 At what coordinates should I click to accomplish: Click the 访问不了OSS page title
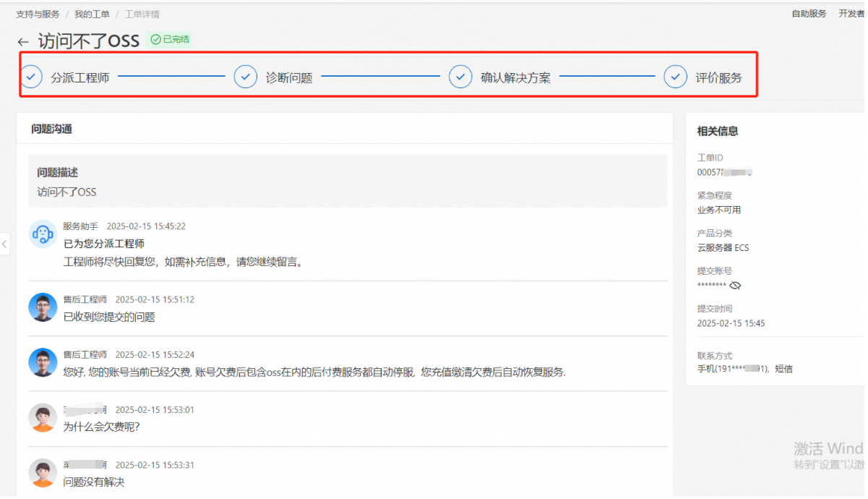tap(88, 41)
